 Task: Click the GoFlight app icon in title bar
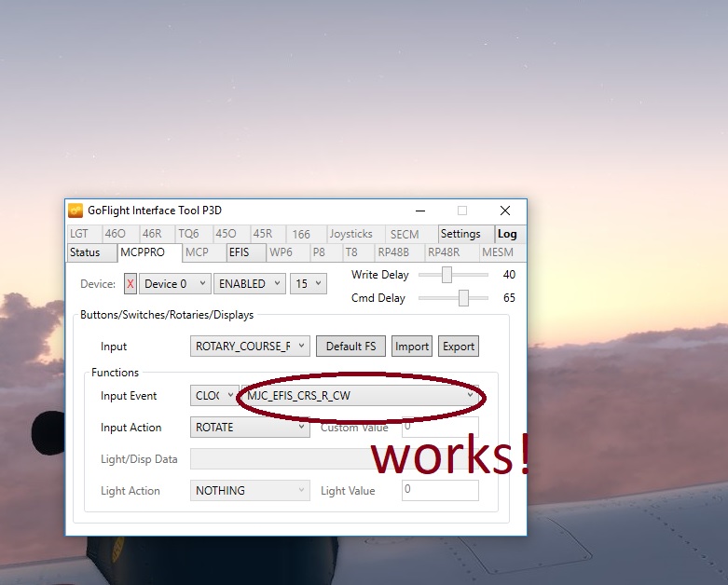click(x=76, y=211)
